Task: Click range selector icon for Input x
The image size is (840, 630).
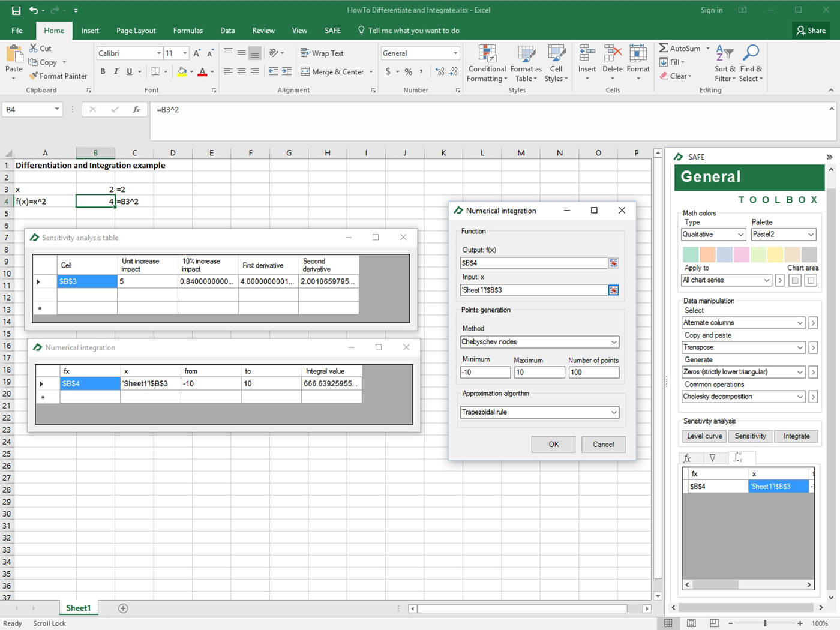Action: pos(613,290)
